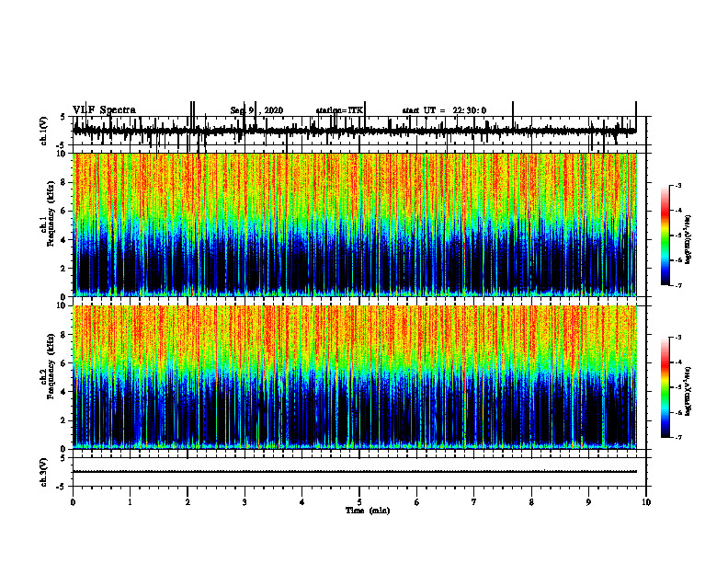Click the "-7" label on ch.2 color bar
The image size is (728, 563).
point(678,437)
